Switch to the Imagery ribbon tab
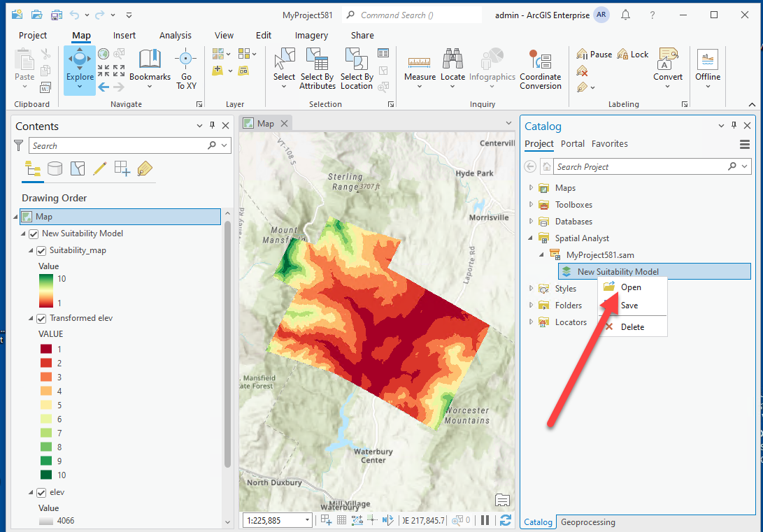This screenshot has height=532, width=763. click(311, 35)
